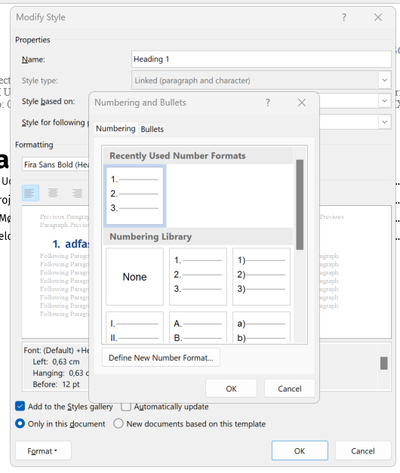Screen dimensions: 400x473
Task: Open Numbering and Bullets help icon
Action: 268,103
